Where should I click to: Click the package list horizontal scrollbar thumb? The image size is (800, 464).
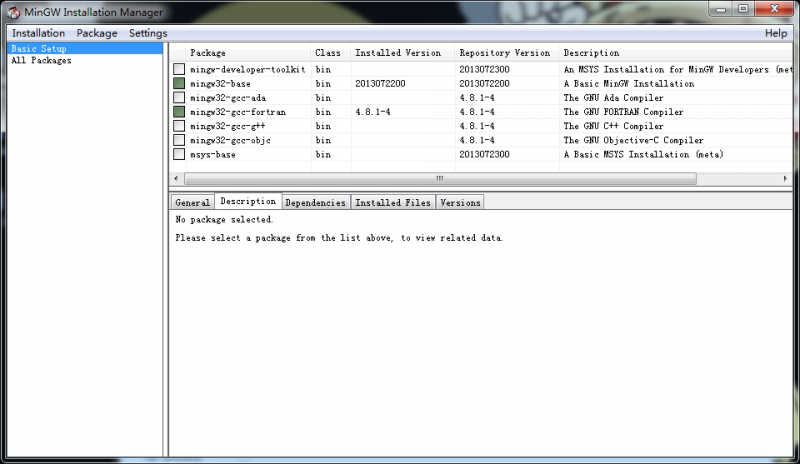pyautogui.click(x=440, y=179)
